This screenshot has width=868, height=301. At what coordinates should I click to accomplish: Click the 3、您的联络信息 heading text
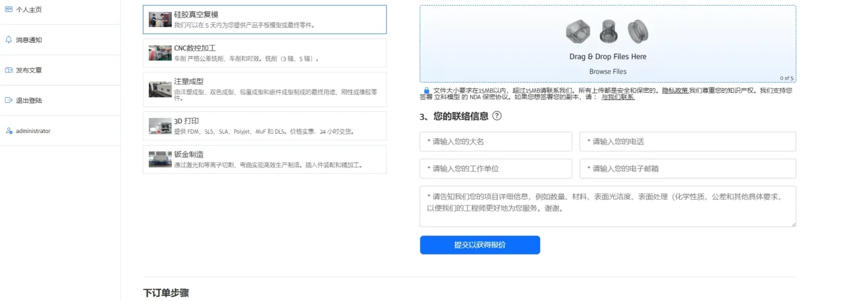pyautogui.click(x=454, y=116)
